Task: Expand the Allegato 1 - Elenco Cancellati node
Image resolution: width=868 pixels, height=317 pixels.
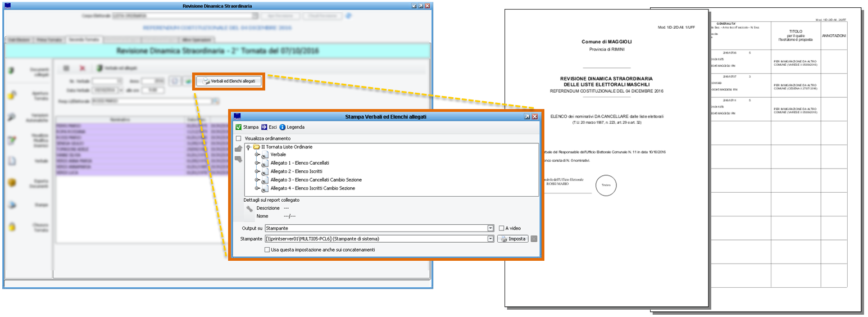Action: pos(257,163)
